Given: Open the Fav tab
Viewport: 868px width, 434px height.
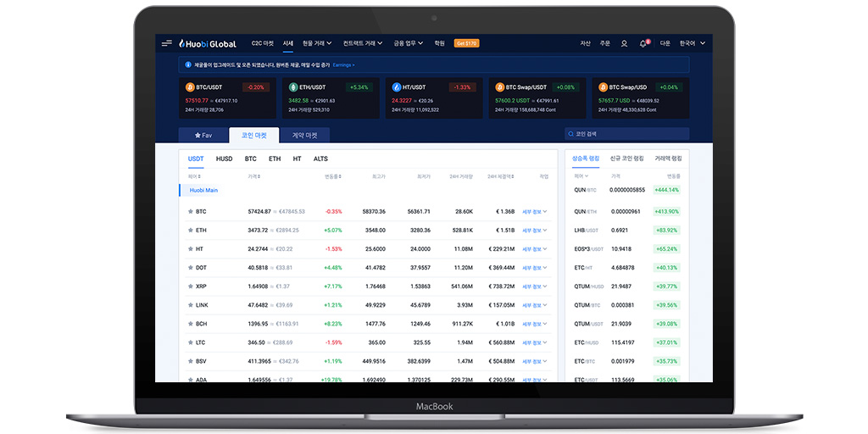Looking at the screenshot, I should (x=203, y=135).
